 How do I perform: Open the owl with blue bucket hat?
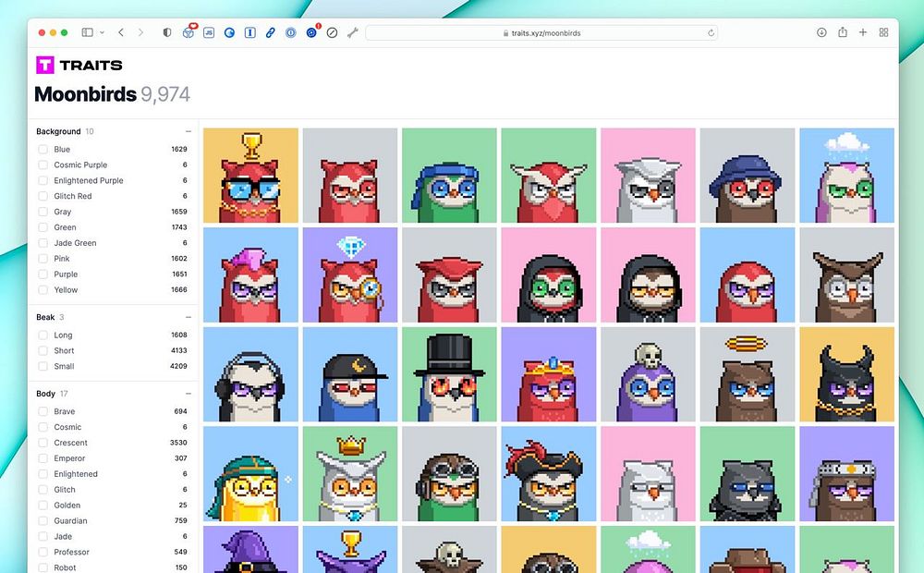pyautogui.click(x=748, y=175)
